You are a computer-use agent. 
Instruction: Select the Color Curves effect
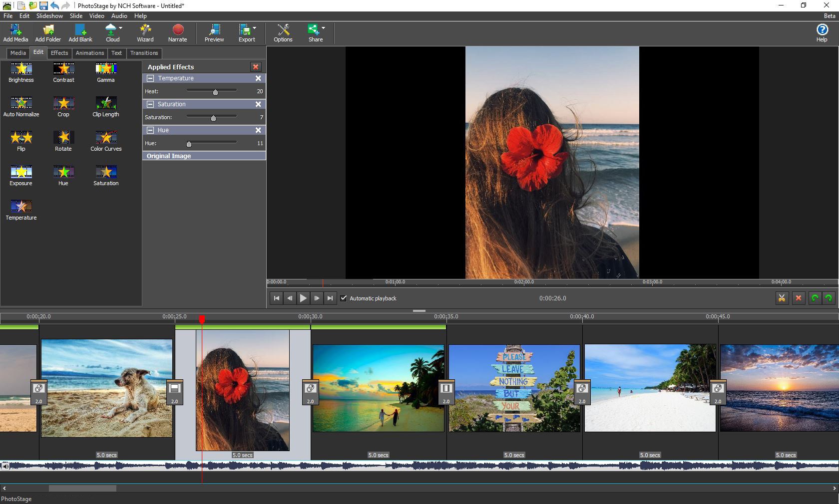pos(105,139)
